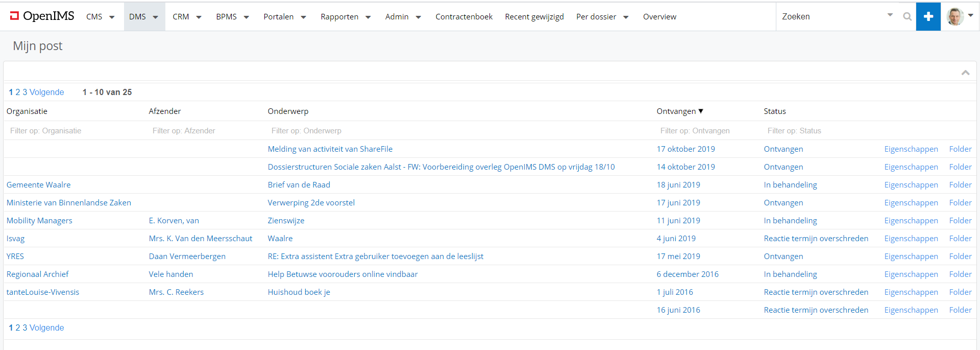Click the Ontvangen filter field
Viewport: 980px width, 350px height.
(707, 131)
